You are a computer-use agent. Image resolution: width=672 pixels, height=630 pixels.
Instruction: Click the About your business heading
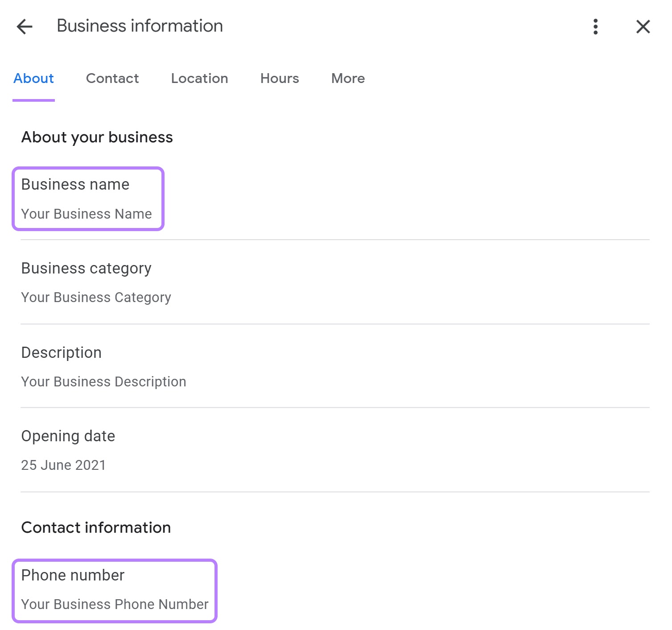[x=97, y=137]
